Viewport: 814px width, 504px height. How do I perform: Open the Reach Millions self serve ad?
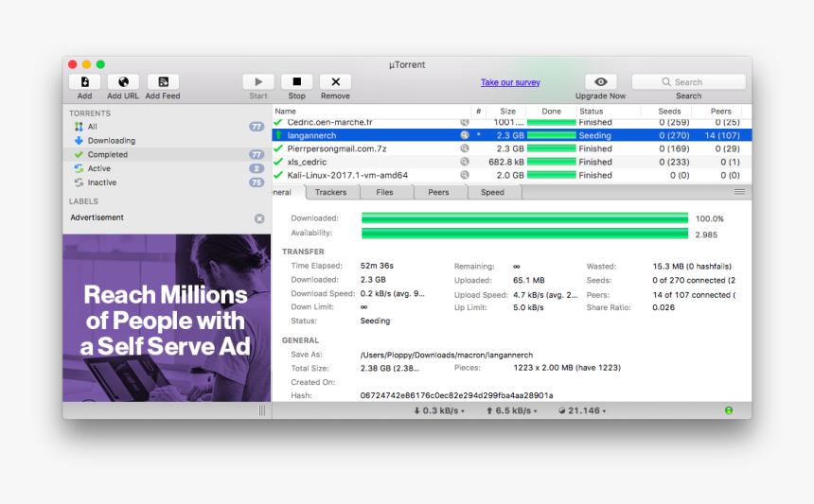pyautogui.click(x=167, y=318)
